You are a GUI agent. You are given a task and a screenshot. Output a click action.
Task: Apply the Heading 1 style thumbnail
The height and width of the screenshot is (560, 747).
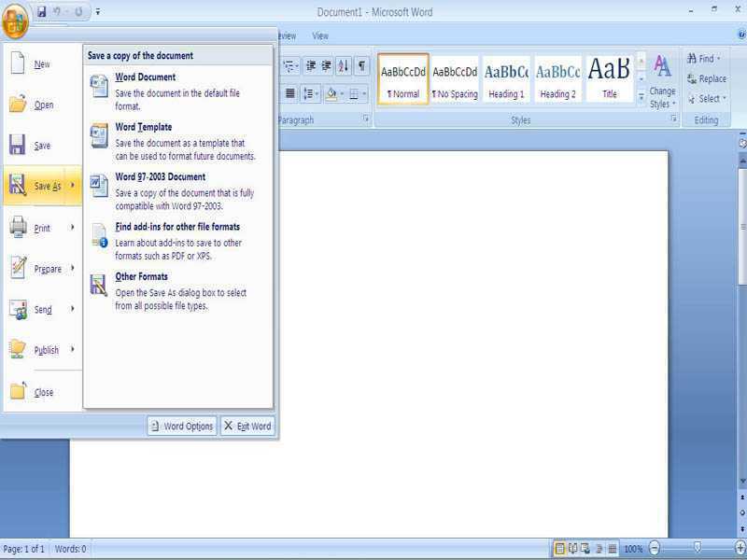[x=506, y=79]
